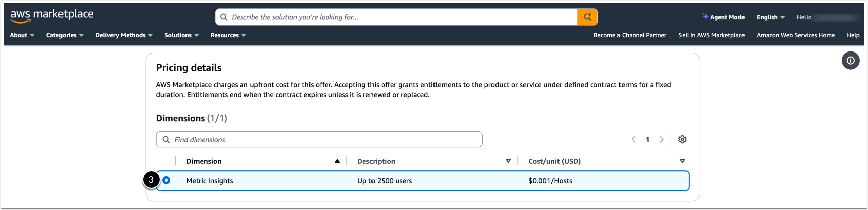This screenshot has height=210, width=868.
Task: Click the orange AI search button
Action: tap(587, 17)
